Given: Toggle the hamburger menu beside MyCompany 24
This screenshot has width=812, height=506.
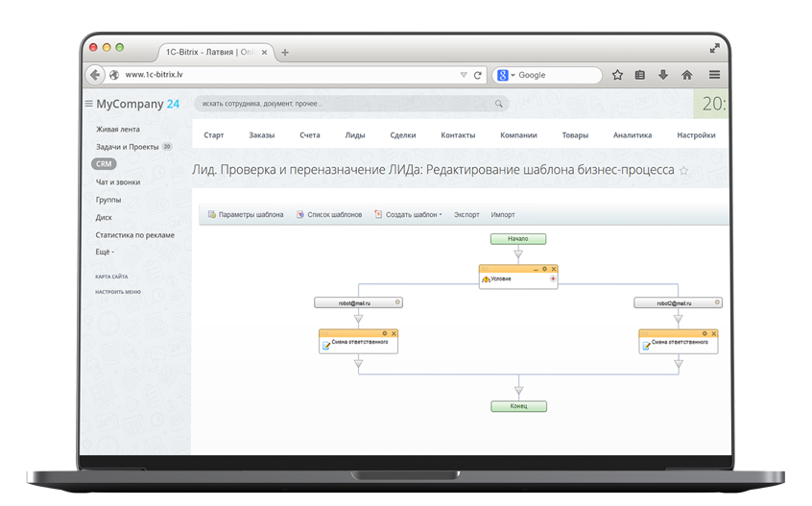Looking at the screenshot, I should 89,104.
